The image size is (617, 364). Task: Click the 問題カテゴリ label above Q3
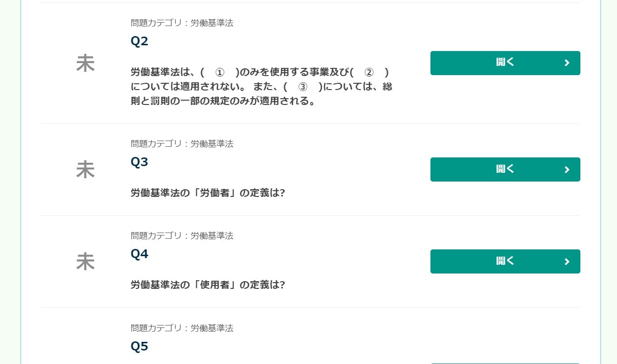tap(182, 144)
